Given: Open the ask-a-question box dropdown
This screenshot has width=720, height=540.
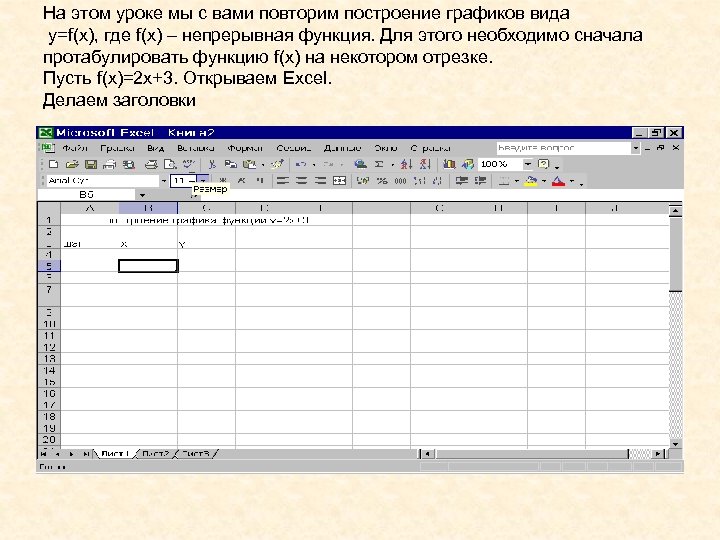Looking at the screenshot, I should (x=636, y=148).
